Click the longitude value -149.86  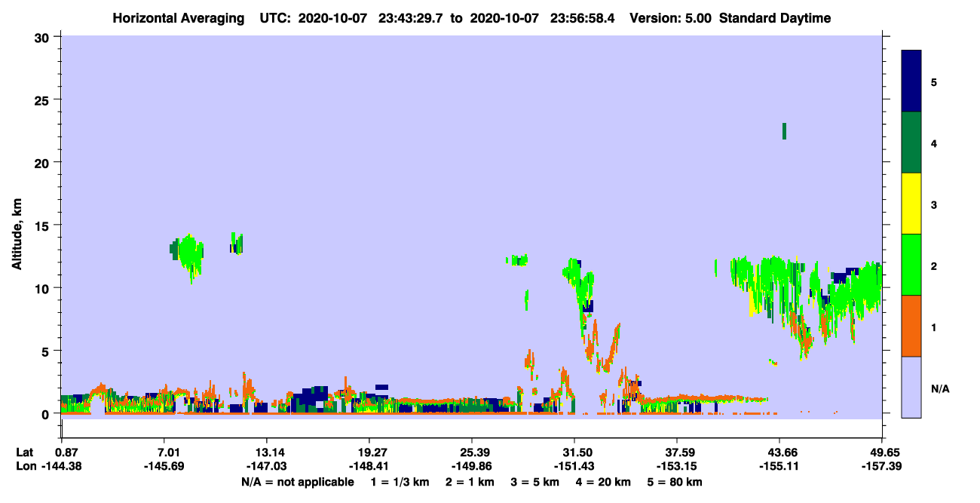[x=472, y=467]
